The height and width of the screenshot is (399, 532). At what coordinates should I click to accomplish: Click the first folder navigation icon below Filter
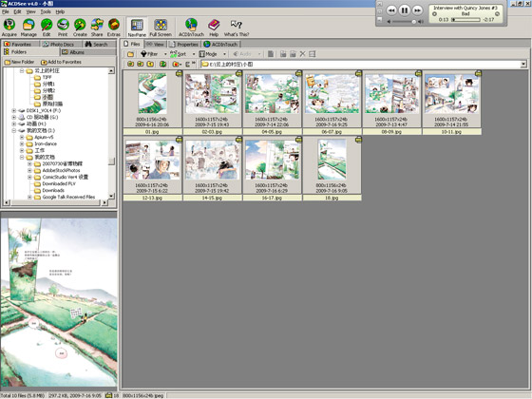tap(130, 64)
